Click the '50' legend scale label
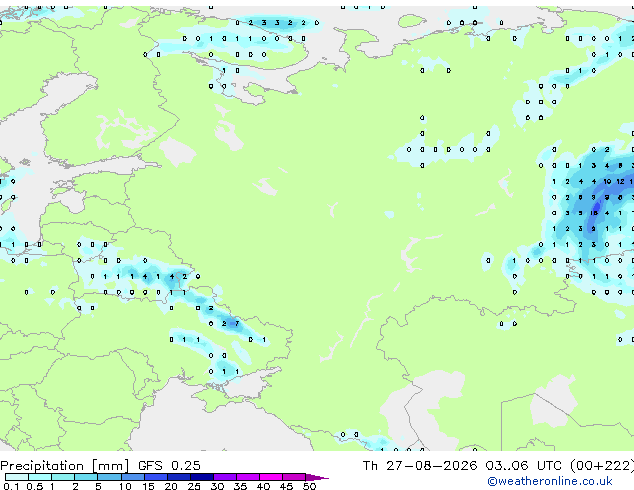634x490 pixels. [x=310, y=486]
